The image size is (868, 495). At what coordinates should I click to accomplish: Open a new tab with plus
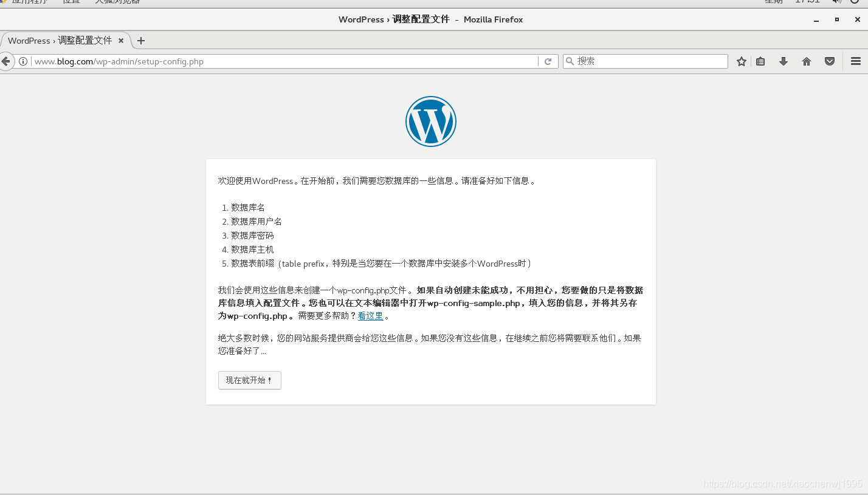tap(141, 41)
